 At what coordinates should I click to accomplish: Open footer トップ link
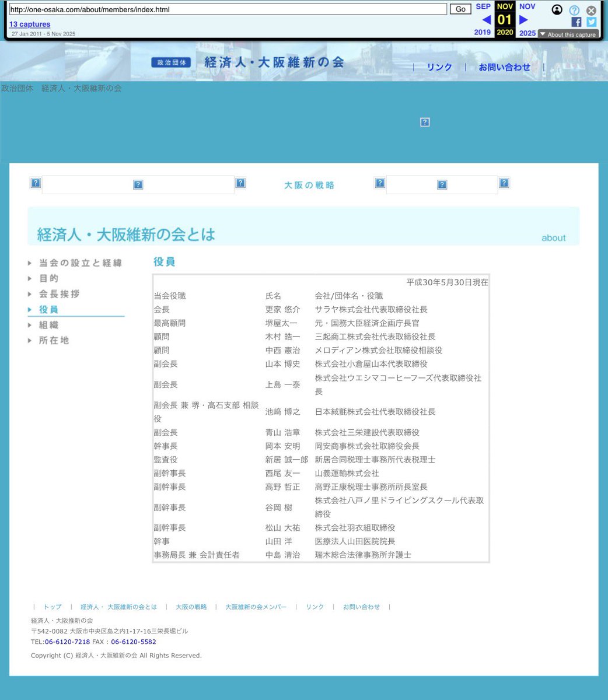pos(53,607)
